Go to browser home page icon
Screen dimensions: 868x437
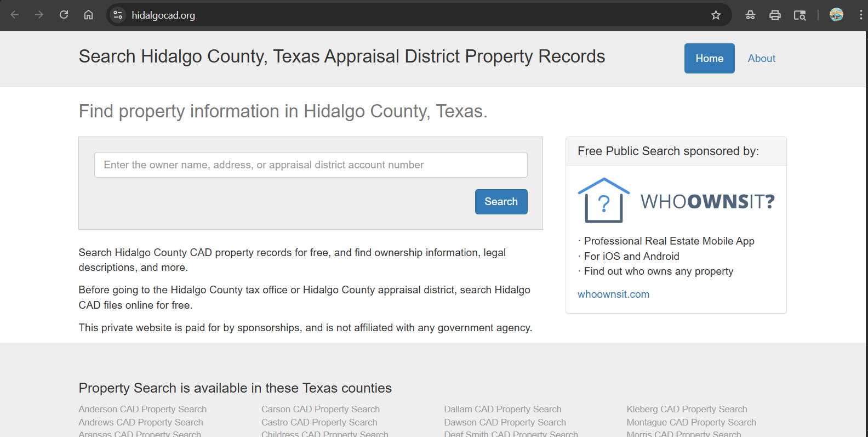coord(88,15)
